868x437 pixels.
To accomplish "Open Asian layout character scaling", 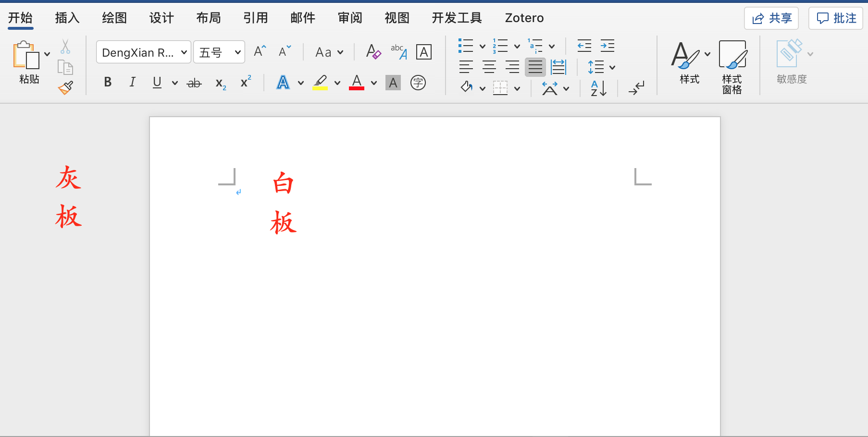I will [x=550, y=88].
